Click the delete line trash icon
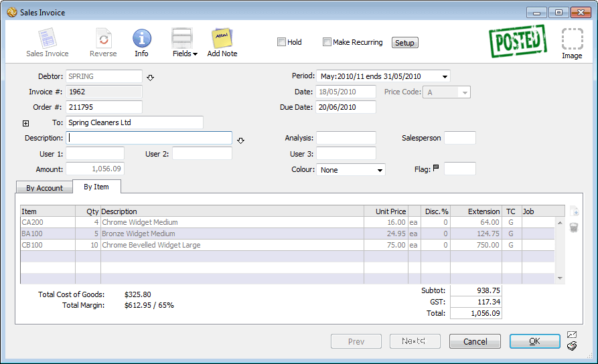Screen dimensions: 598x364 tap(574, 227)
